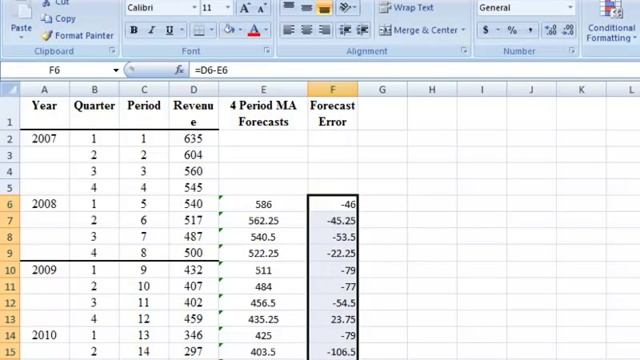Viewport: 640px width, 360px height.
Task: Select column A header
Action: (x=44, y=89)
